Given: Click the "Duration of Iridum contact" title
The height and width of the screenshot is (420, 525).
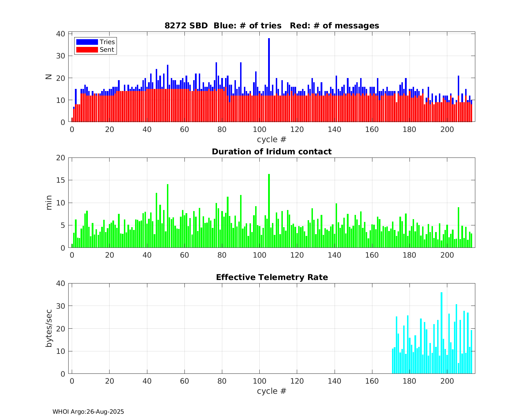Looking at the screenshot, I should pyautogui.click(x=272, y=152).
